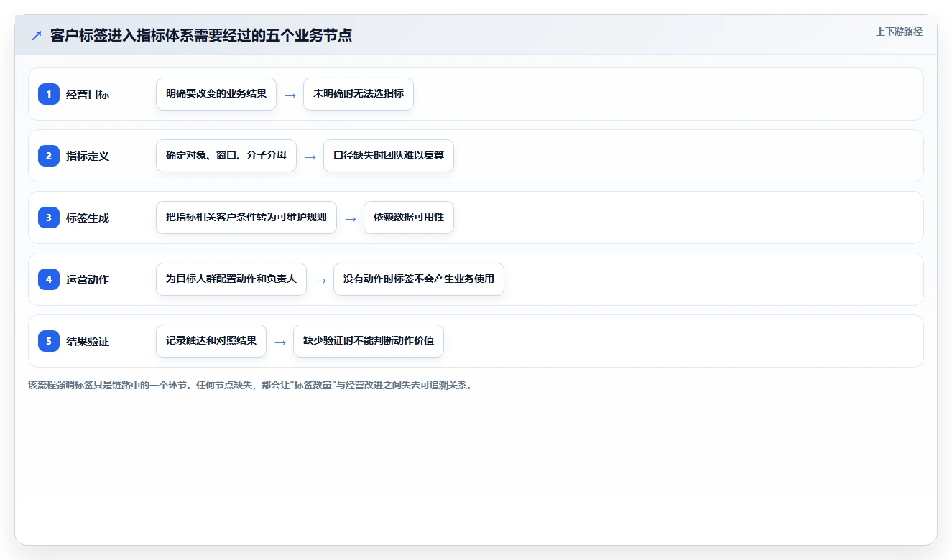Select the 为目标人群配置动作和负责人 box
This screenshot has height=560, width=952.
pos(231,279)
